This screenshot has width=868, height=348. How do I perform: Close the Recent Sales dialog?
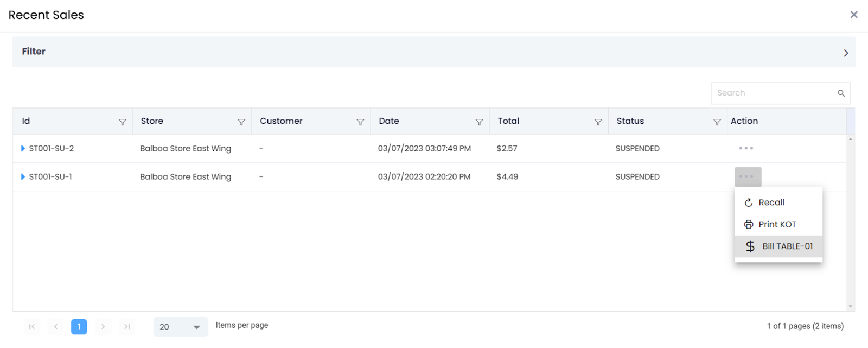[853, 15]
